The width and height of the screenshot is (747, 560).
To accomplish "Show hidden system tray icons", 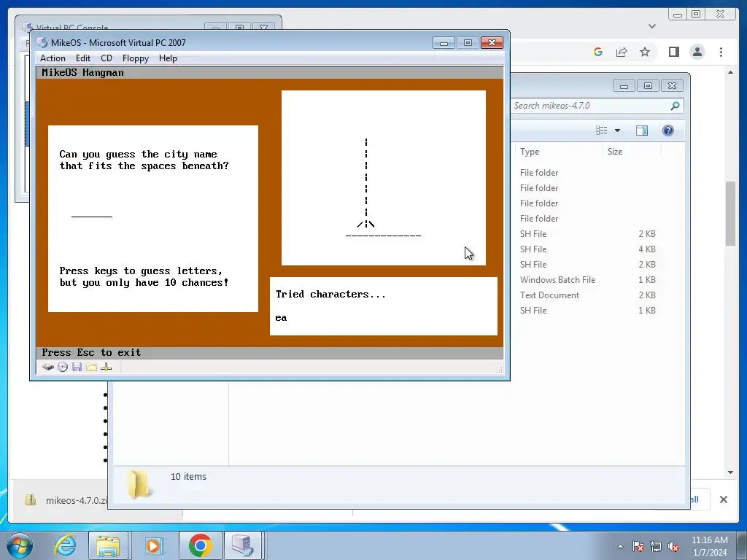I will 620,546.
